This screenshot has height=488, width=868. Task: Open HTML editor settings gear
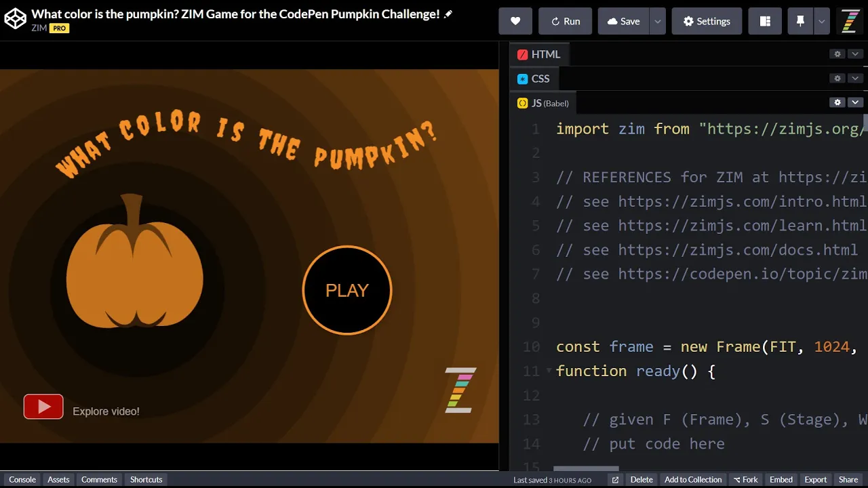coord(837,54)
